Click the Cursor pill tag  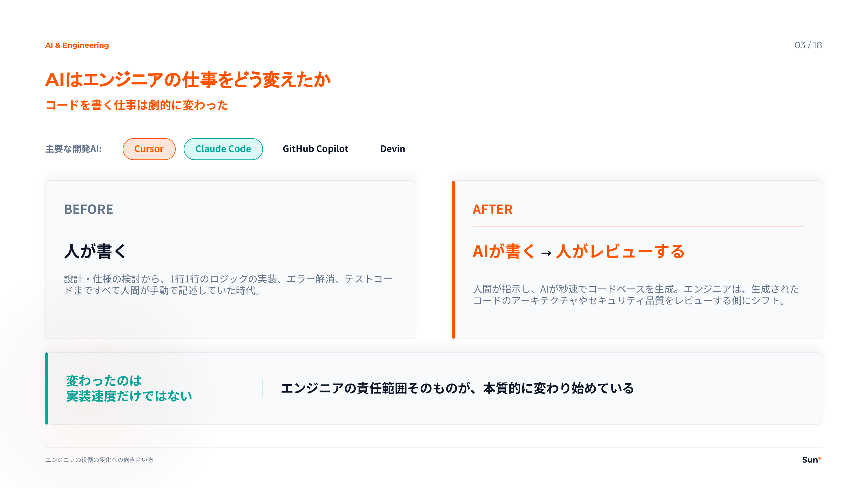coord(149,149)
